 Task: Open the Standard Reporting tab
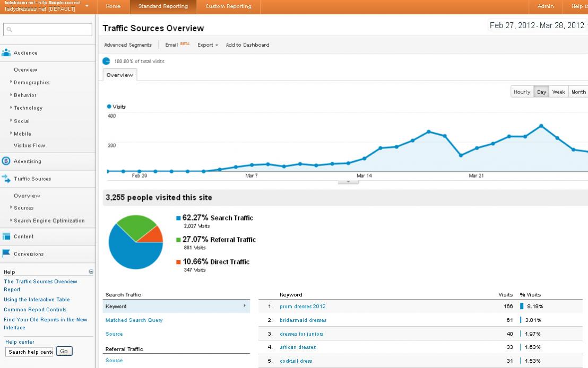point(163,6)
